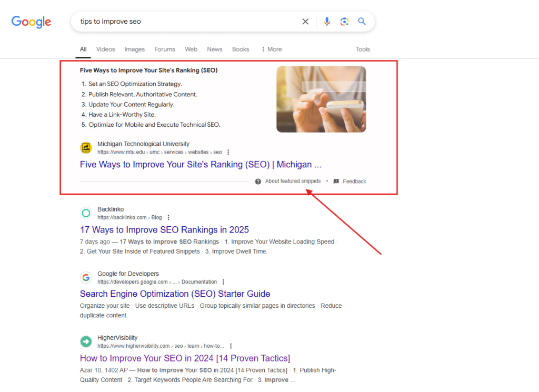Open 'Five Ways to Improve Your Site's Ranking (SEO) | Michigan' link

click(201, 165)
